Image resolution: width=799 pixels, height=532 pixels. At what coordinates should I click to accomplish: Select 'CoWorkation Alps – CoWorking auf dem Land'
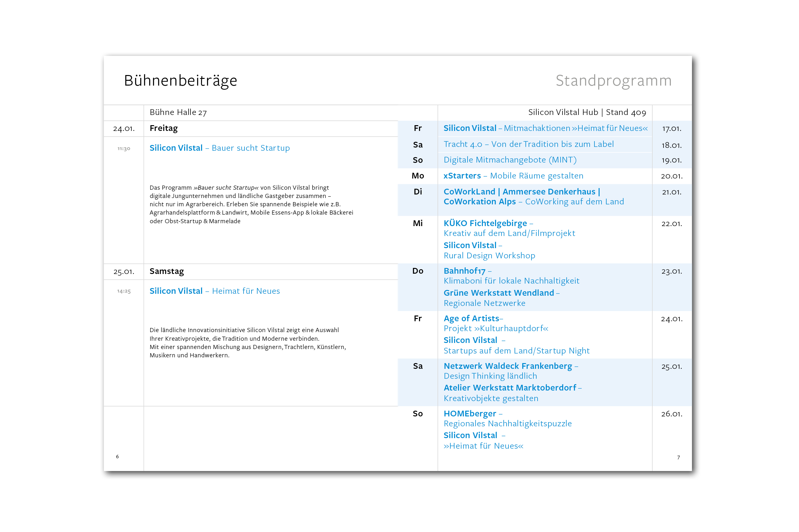point(534,202)
